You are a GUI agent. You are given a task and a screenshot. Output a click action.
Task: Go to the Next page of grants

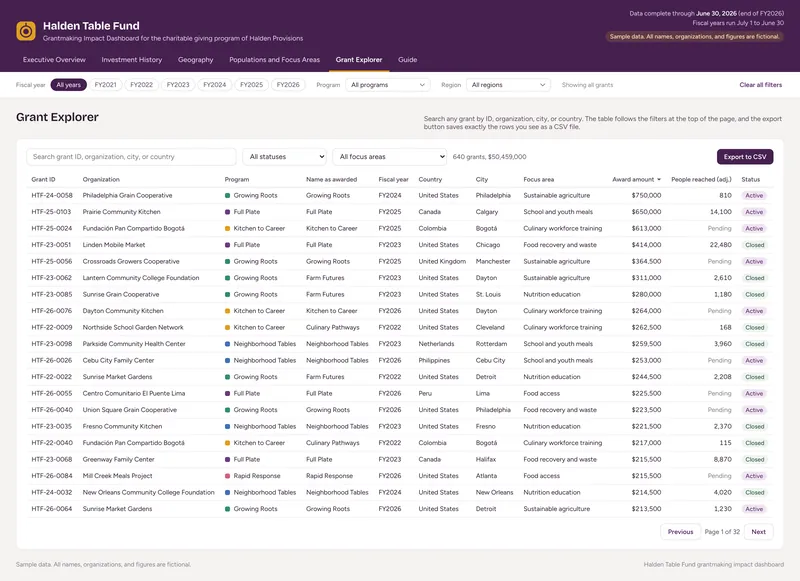coord(759,532)
